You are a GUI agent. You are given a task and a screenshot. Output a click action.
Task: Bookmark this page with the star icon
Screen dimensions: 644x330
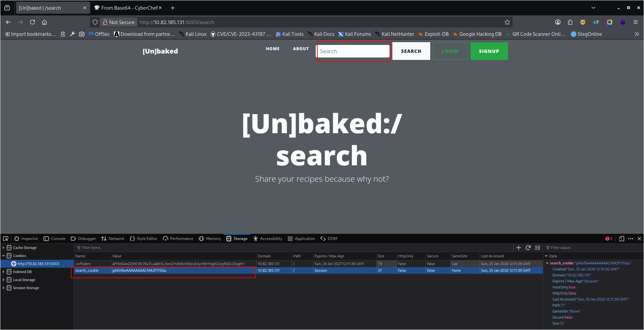[x=507, y=22]
